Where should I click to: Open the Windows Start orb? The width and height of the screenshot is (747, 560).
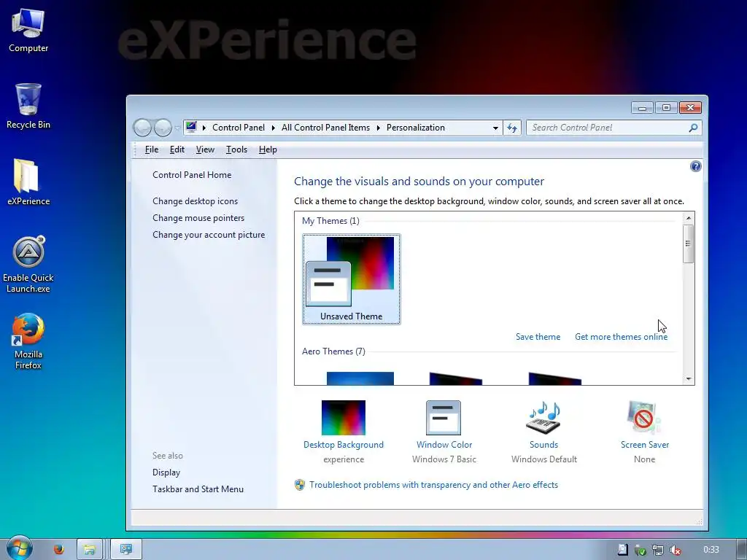(x=19, y=548)
